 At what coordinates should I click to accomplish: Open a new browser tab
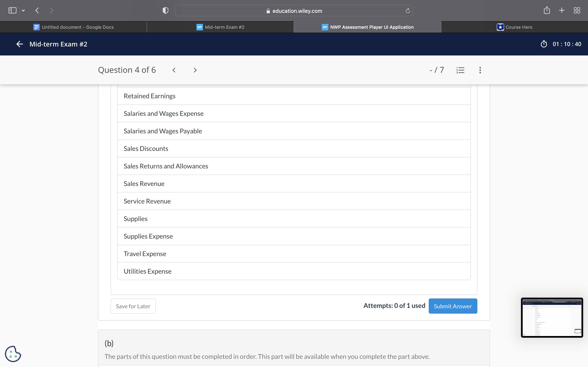pyautogui.click(x=561, y=10)
